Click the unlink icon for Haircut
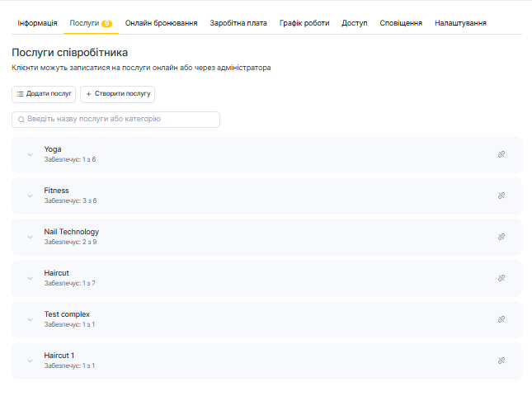532x415 pixels. [x=501, y=278]
